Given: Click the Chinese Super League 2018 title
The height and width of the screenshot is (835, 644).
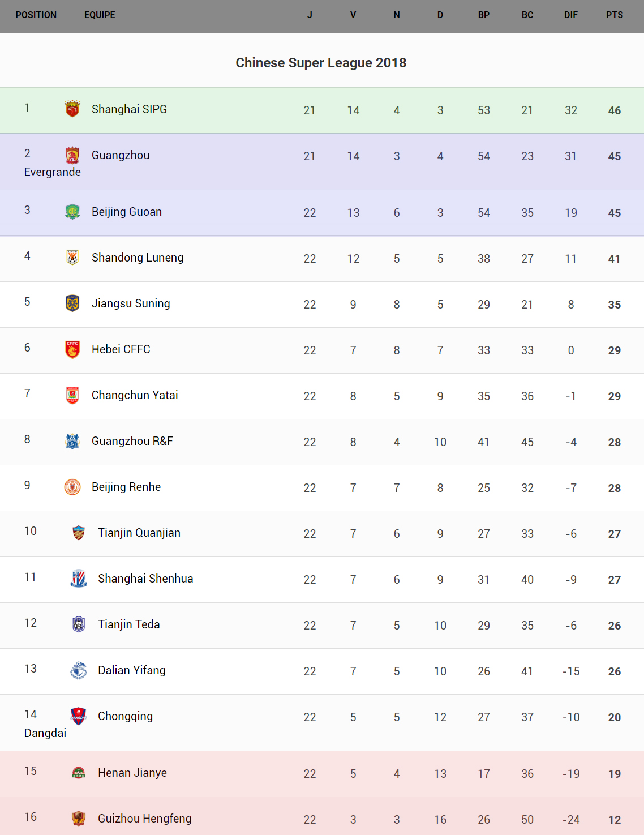Looking at the screenshot, I should point(321,63).
